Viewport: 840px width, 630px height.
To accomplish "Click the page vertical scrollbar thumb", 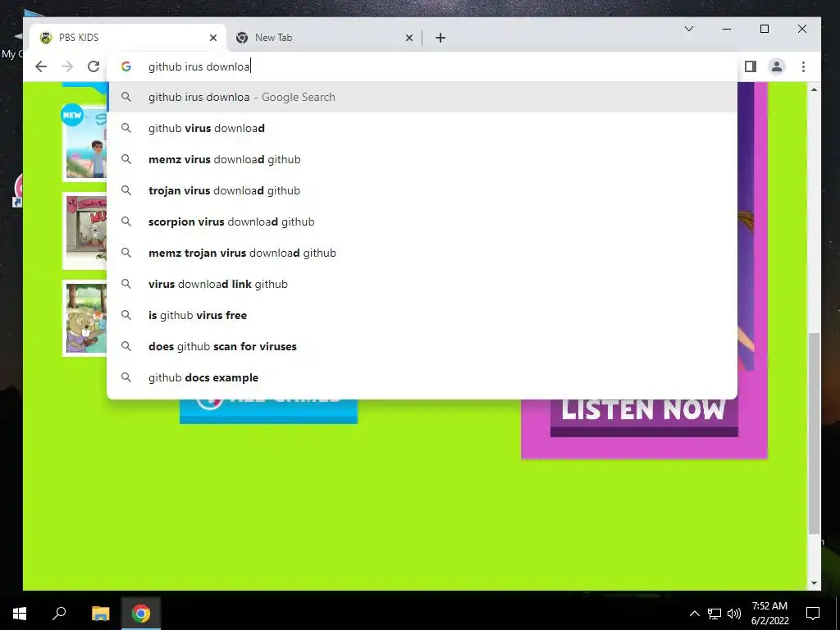I will coord(814,433).
